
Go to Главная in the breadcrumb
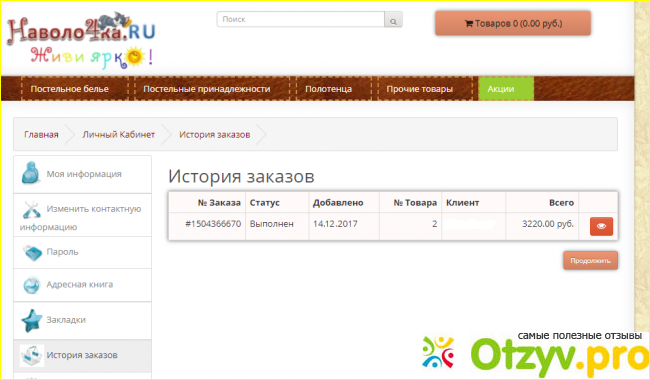(x=41, y=135)
